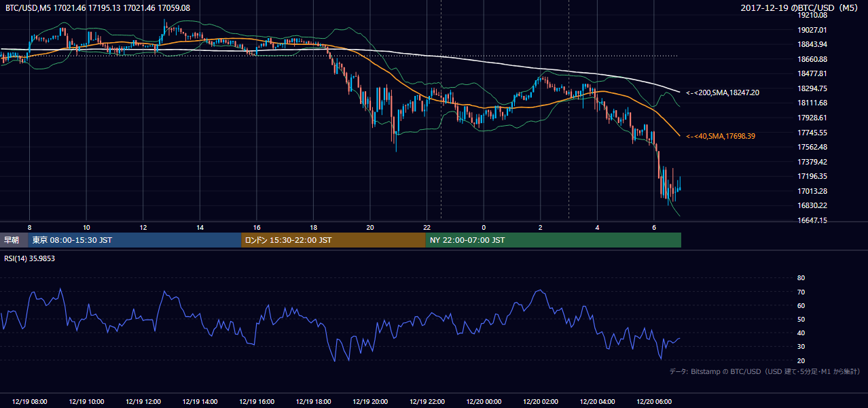Viewport: 868px width, 408px height.
Task: Click price axis label 18477.81
Action: (812, 73)
